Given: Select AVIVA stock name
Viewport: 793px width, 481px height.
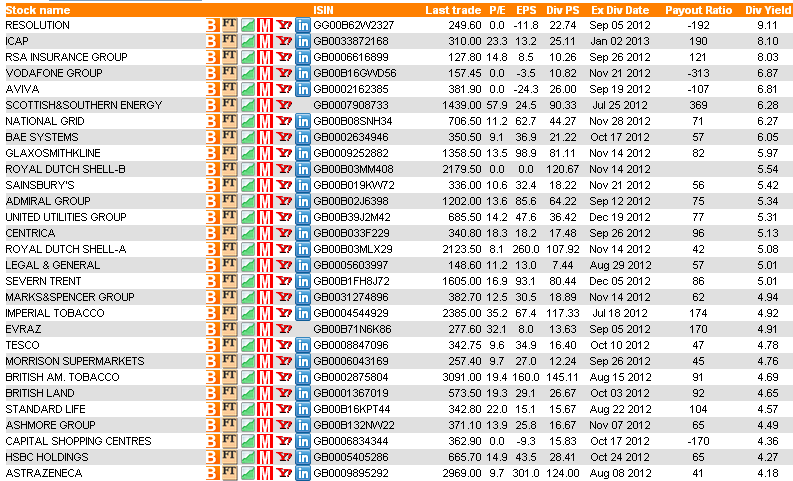Looking at the screenshot, I should [22, 90].
